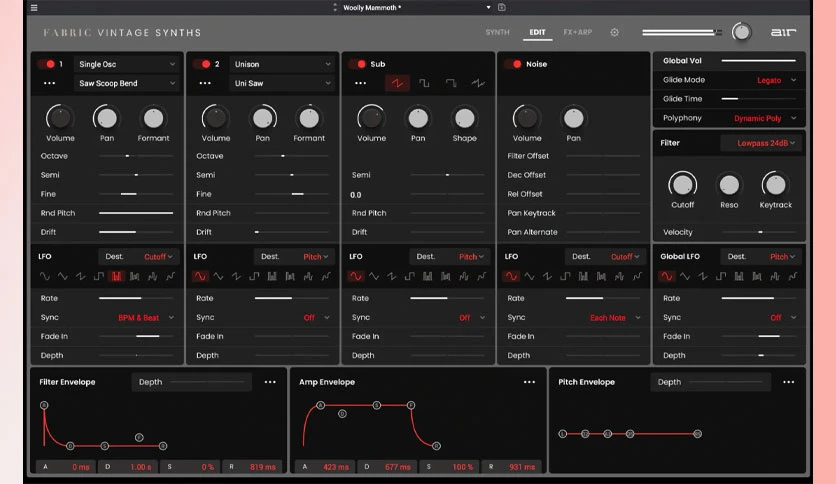Viewport: 836px width, 484px height.
Task: Open the Unison type dropdown
Action: [x=282, y=64]
